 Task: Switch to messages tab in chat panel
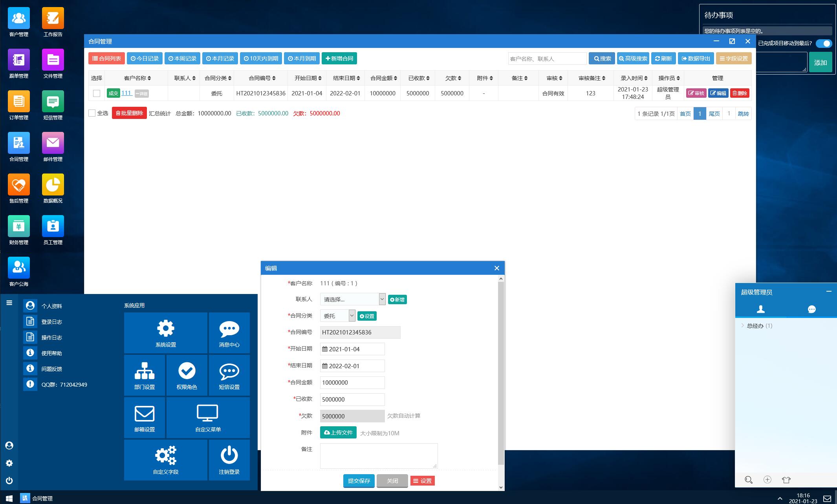tap(811, 309)
